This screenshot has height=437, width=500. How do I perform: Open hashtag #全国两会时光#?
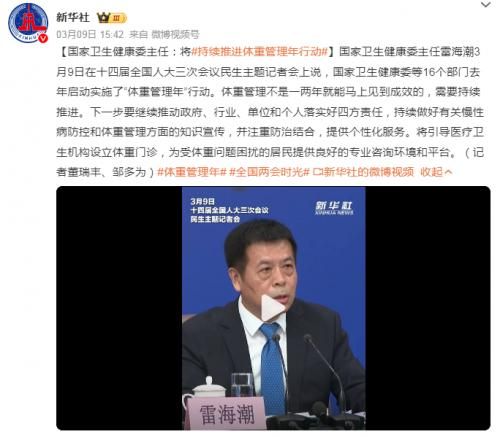[270, 172]
